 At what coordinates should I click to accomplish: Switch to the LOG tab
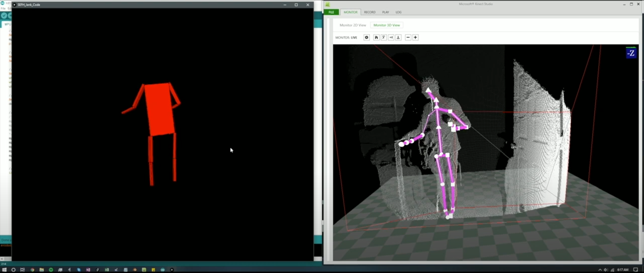point(398,12)
